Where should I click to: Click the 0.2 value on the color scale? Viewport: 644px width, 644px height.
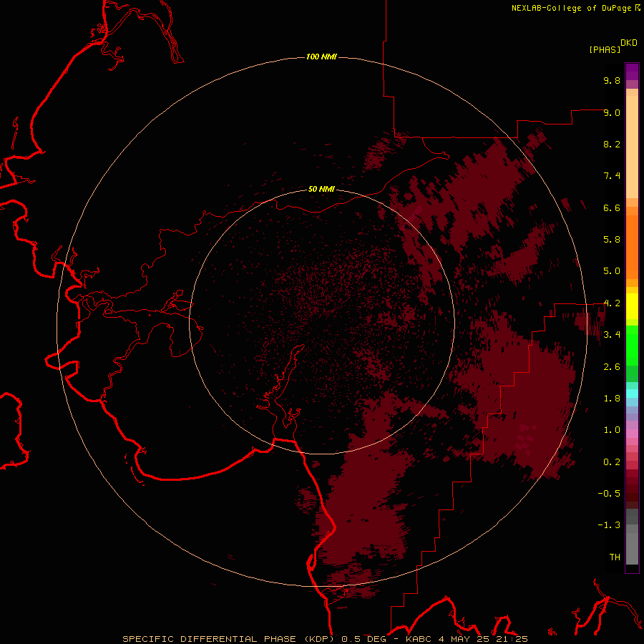(x=612, y=462)
